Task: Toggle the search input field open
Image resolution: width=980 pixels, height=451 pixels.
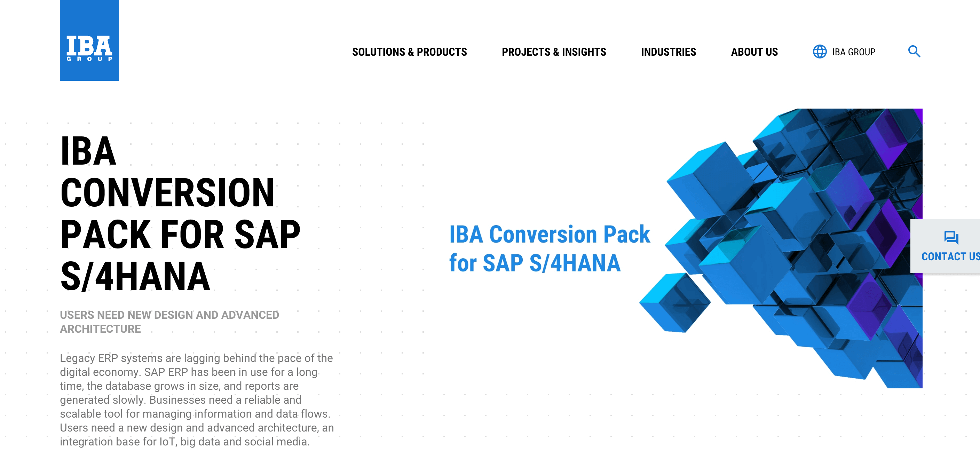Action: tap(914, 52)
